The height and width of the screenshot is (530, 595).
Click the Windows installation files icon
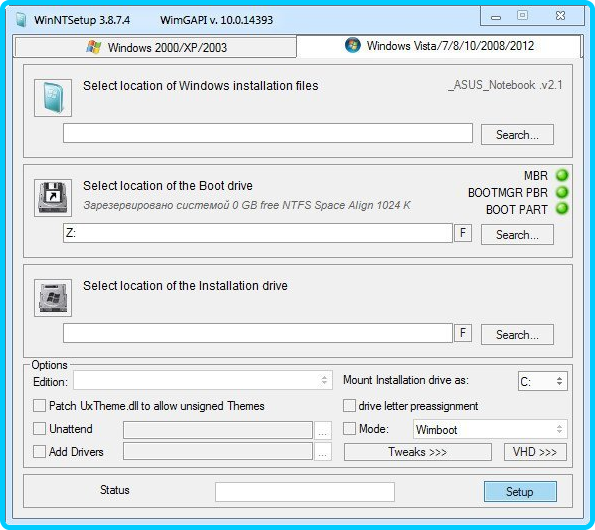(53, 98)
